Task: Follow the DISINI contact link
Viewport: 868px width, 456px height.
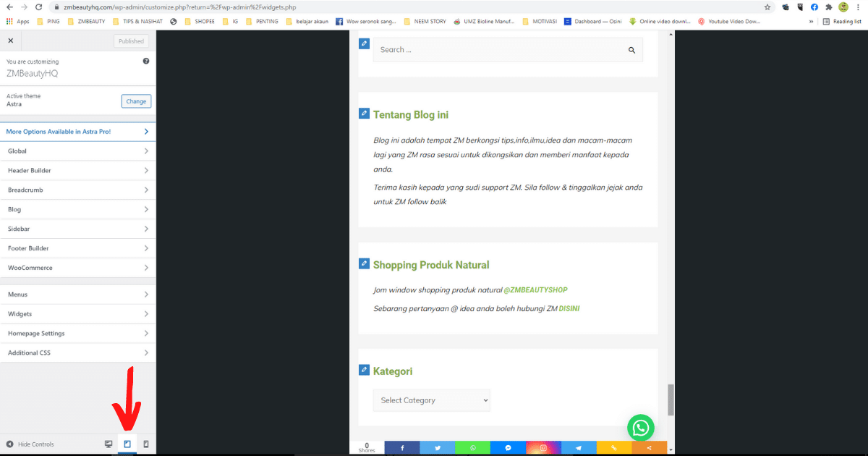Action: [569, 308]
